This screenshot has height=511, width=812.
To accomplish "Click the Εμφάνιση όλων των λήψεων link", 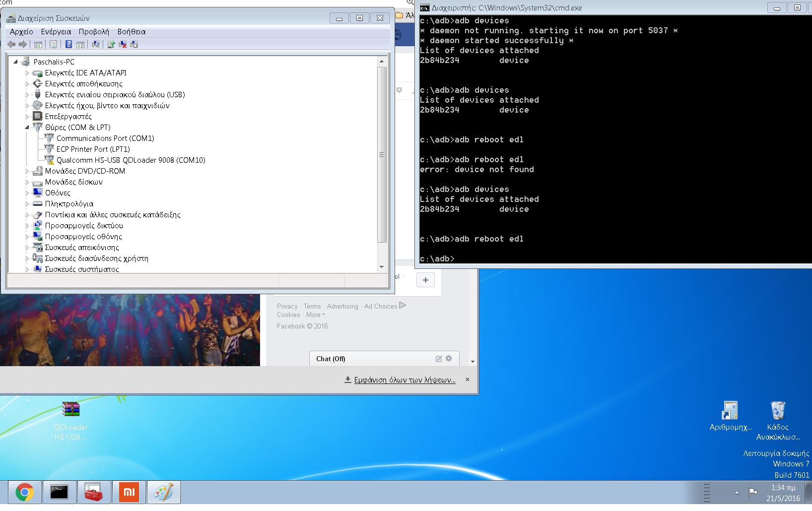I will tap(405, 380).
